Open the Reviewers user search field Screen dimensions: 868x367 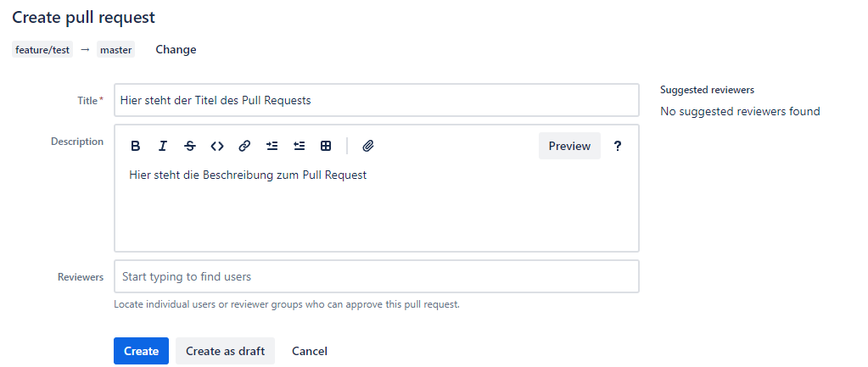(377, 276)
